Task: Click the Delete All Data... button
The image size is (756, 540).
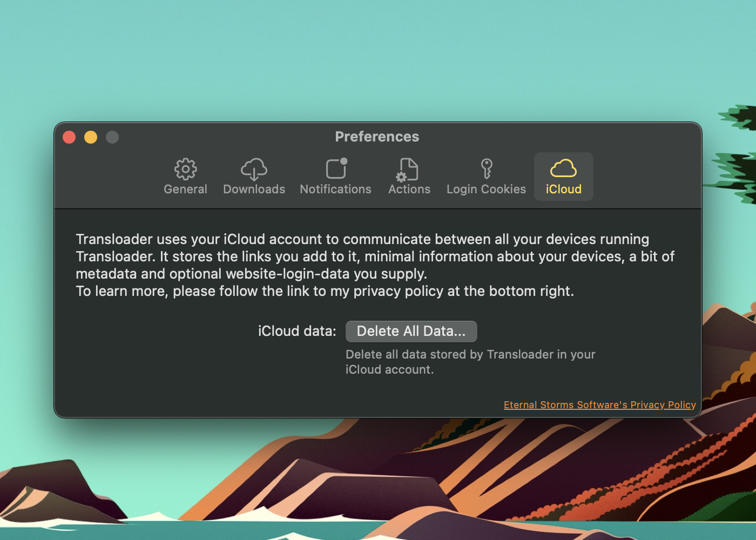Action: pos(411,331)
